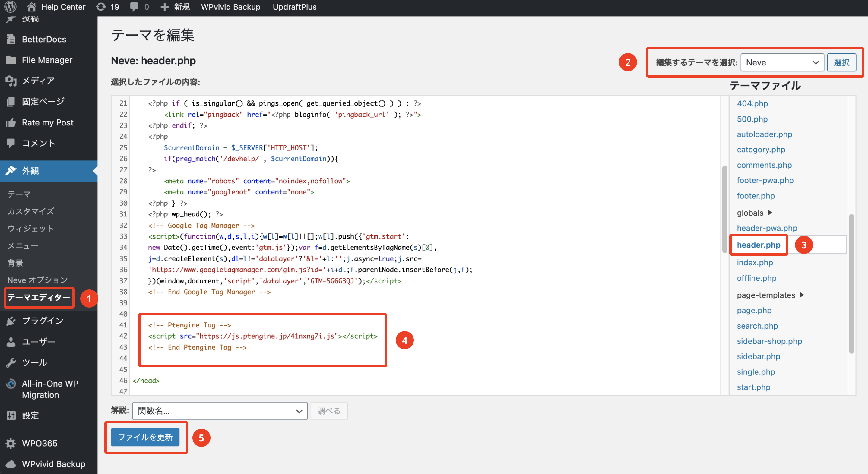Click the 固定ページ pages icon
This screenshot has width=868, height=474.
[11, 101]
